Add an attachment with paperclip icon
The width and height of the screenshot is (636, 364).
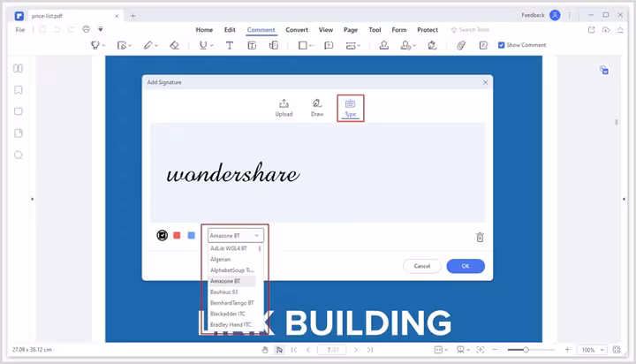tap(461, 45)
